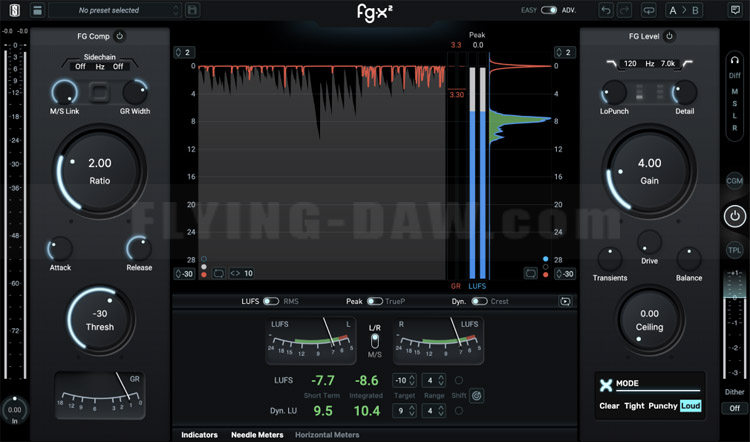Change the Dyn. LU range stepper
The height and width of the screenshot is (442, 750).
coord(434,410)
